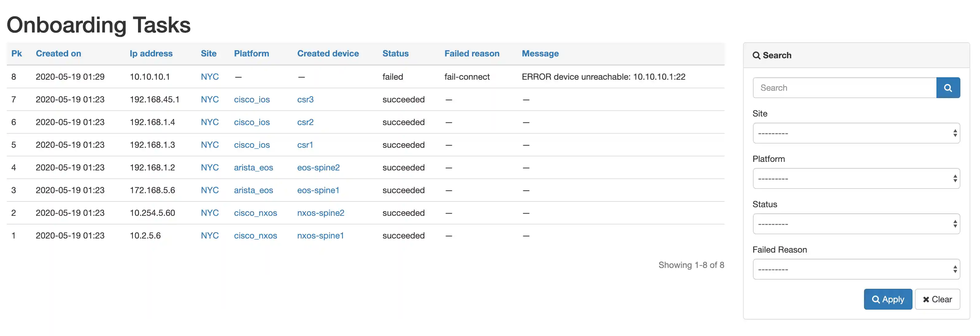Click the X icon on the Clear button
The image size is (980, 336).
tap(926, 299)
